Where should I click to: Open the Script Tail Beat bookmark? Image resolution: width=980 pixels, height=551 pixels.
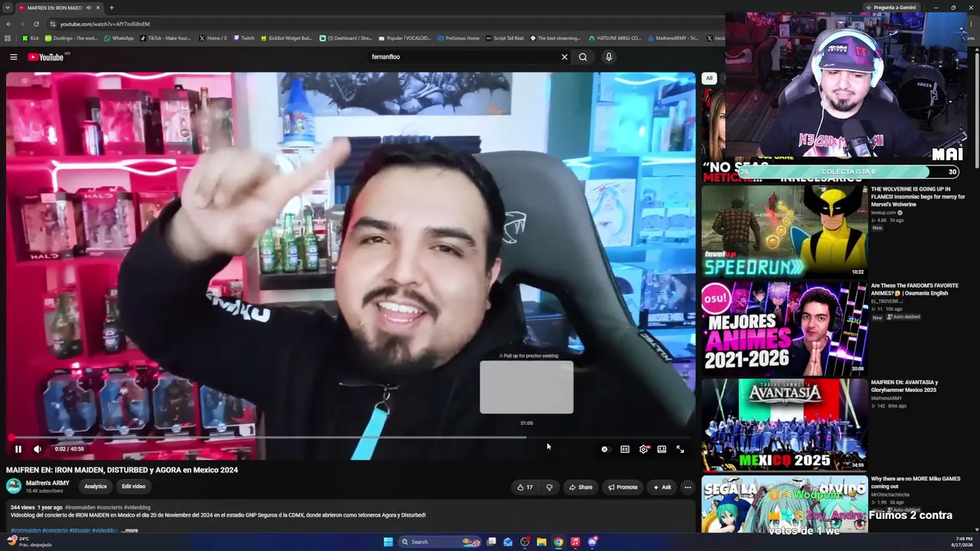(x=505, y=38)
